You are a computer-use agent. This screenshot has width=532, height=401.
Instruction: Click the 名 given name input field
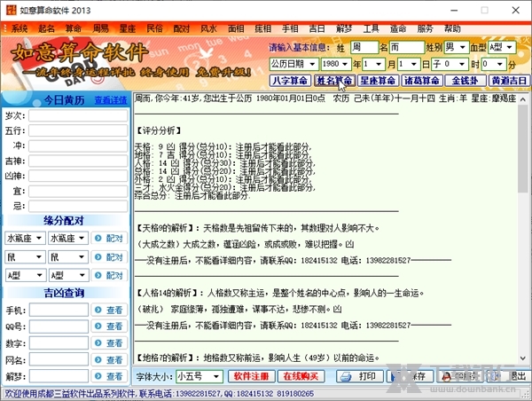click(x=406, y=47)
